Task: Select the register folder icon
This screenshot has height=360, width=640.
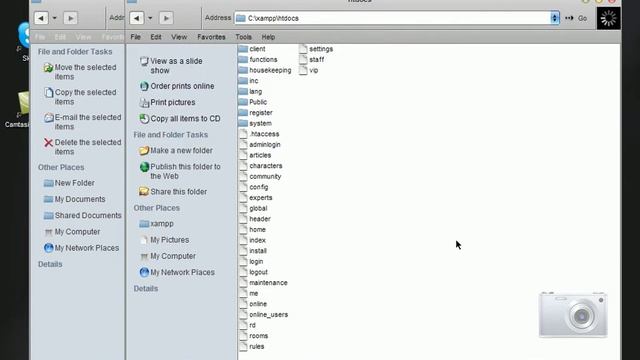Action: [243, 113]
